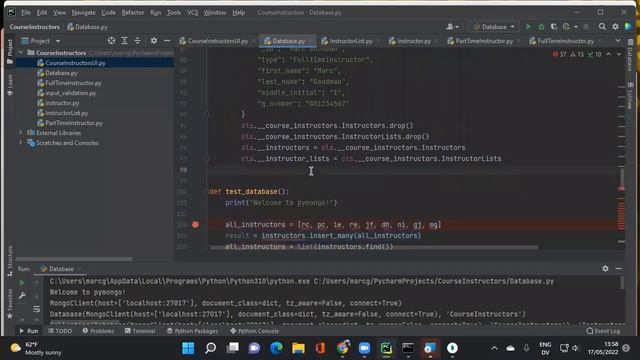Expand all icon in Project panel header
This screenshot has width=640, height=360.
[x=124, y=41]
